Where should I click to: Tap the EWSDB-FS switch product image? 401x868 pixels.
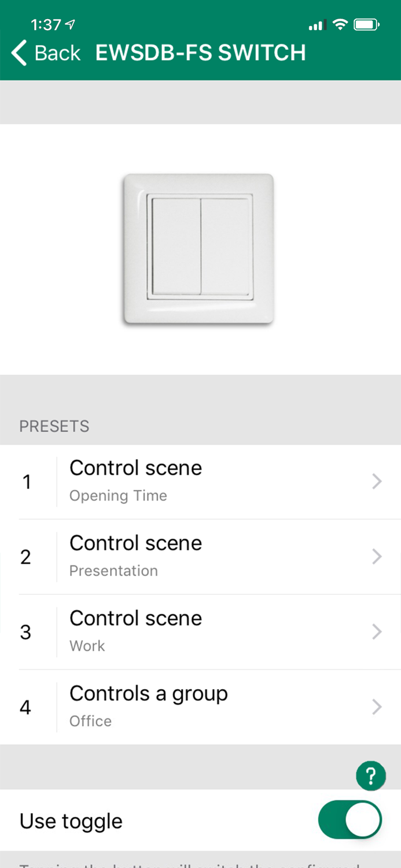click(198, 249)
